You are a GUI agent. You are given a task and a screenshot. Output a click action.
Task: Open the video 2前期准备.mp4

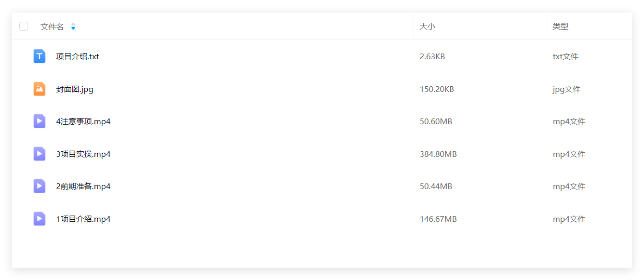[x=83, y=186]
